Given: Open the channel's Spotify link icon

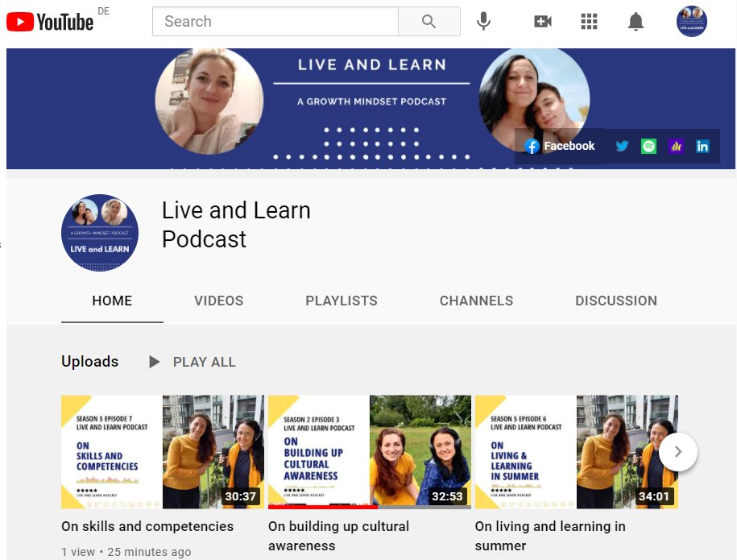Looking at the screenshot, I should (649, 146).
